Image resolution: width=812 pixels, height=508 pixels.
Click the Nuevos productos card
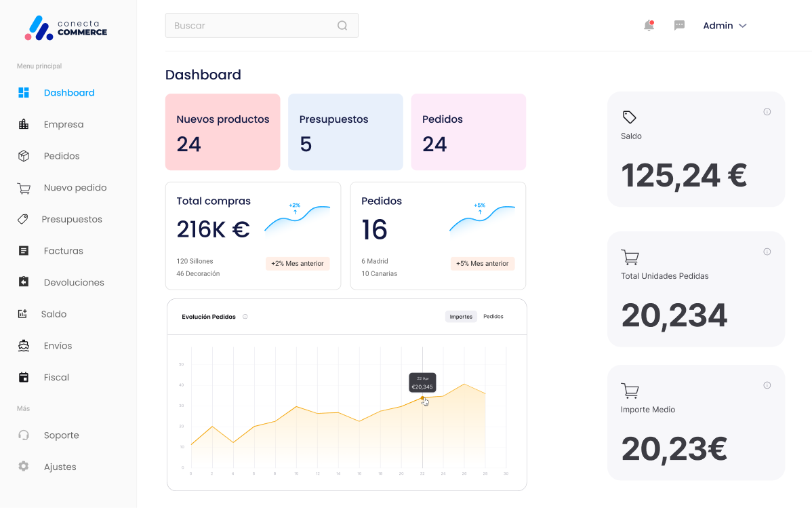click(222, 132)
